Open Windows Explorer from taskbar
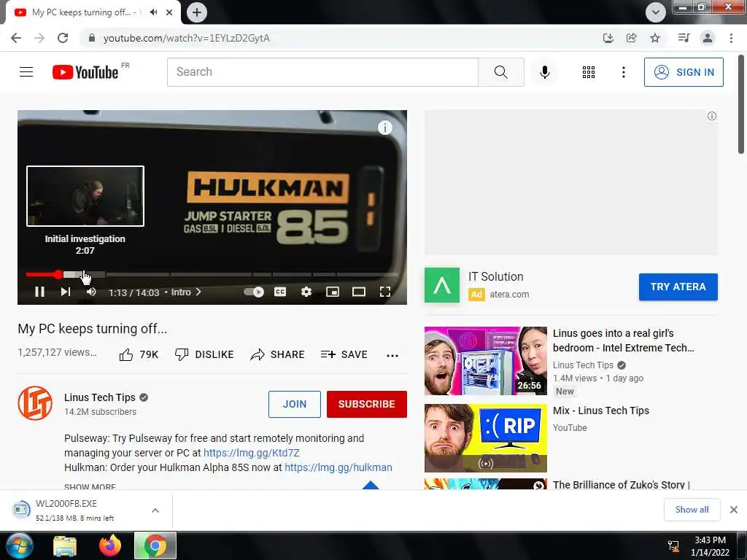747x560 pixels. pos(65,545)
